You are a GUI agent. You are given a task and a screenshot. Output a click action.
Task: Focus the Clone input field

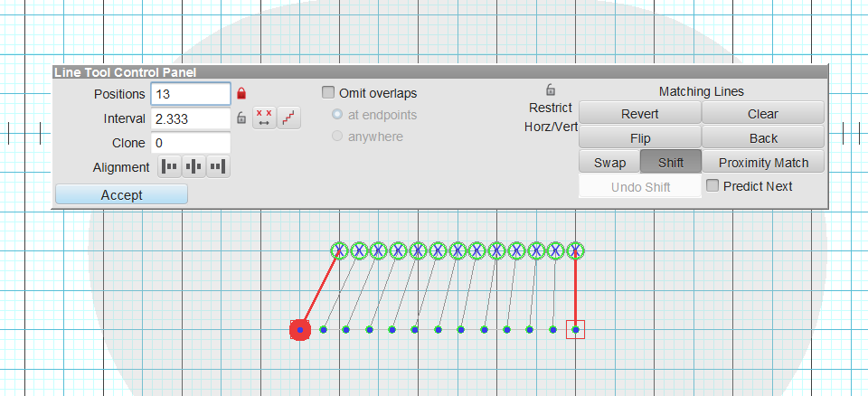(x=191, y=142)
